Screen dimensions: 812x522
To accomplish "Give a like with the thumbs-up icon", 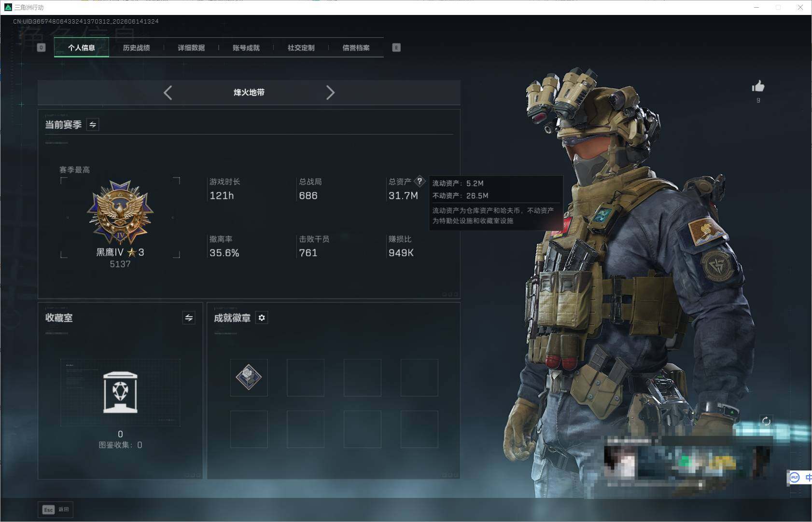I will click(x=758, y=86).
